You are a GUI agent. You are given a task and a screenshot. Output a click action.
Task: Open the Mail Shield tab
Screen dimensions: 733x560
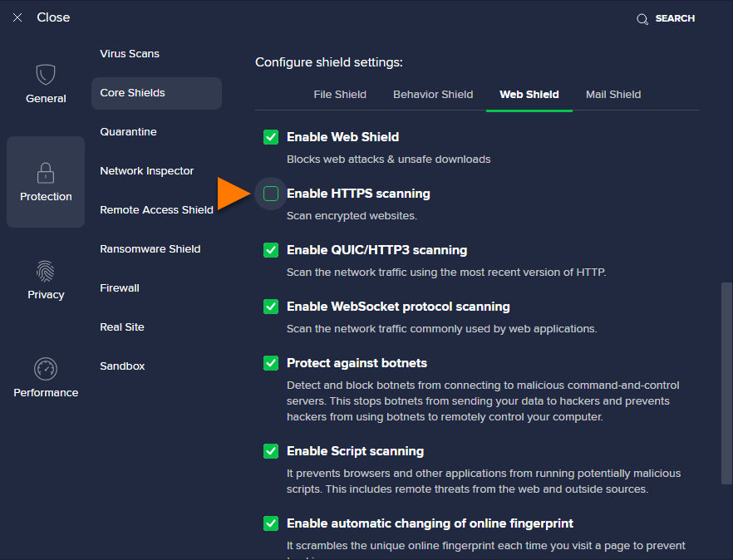[613, 95]
